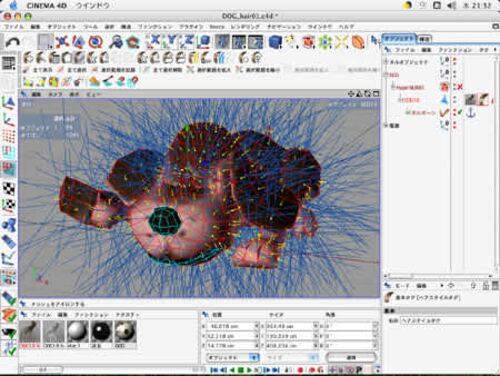Toggle the X-axis lock
Viewport: 500px width, 376px height.
tap(154, 41)
